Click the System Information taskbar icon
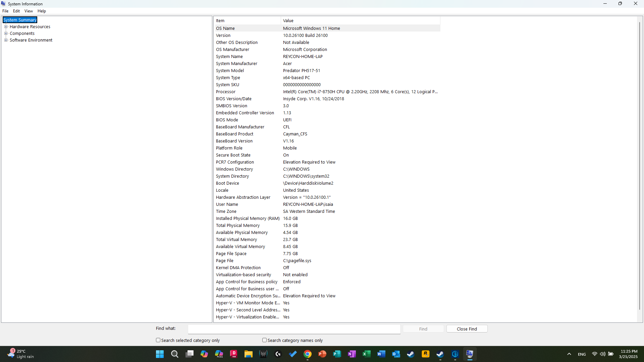Screen dimensions: 644x362 click(470, 354)
